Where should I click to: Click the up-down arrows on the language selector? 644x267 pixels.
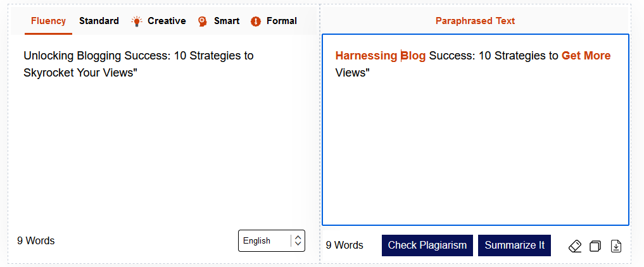(x=298, y=240)
